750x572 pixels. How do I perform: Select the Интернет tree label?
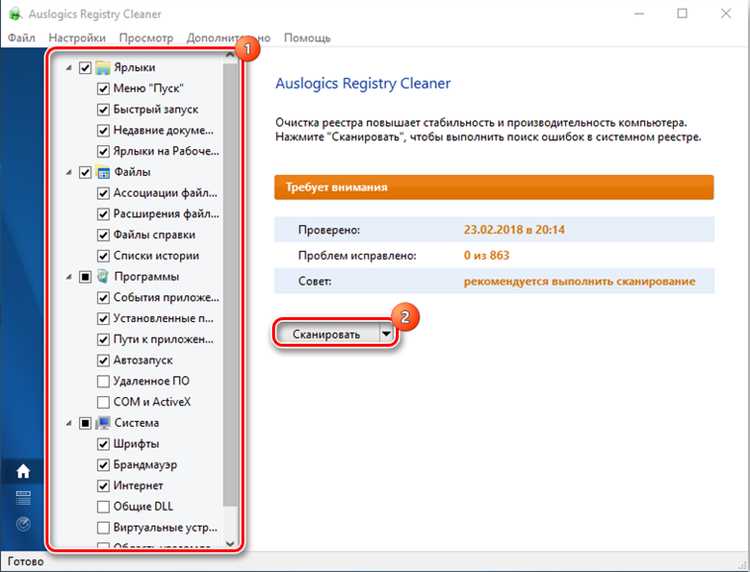click(x=138, y=486)
